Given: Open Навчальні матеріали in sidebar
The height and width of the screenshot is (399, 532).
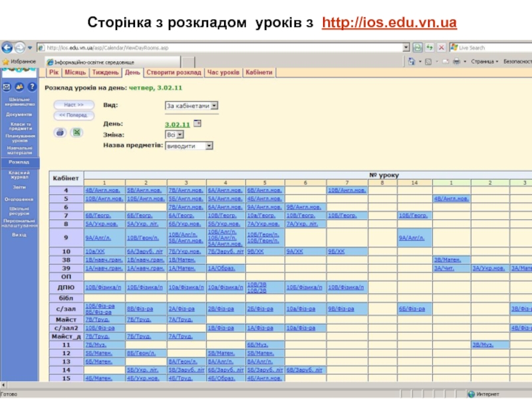Looking at the screenshot, I should 20,150.
